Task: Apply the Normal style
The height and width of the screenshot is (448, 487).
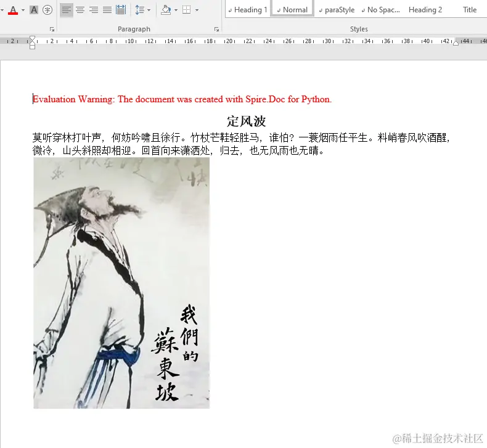Action: click(x=292, y=10)
